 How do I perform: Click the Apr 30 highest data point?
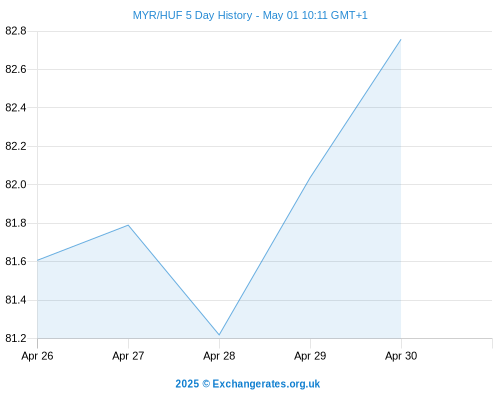pyautogui.click(x=401, y=39)
